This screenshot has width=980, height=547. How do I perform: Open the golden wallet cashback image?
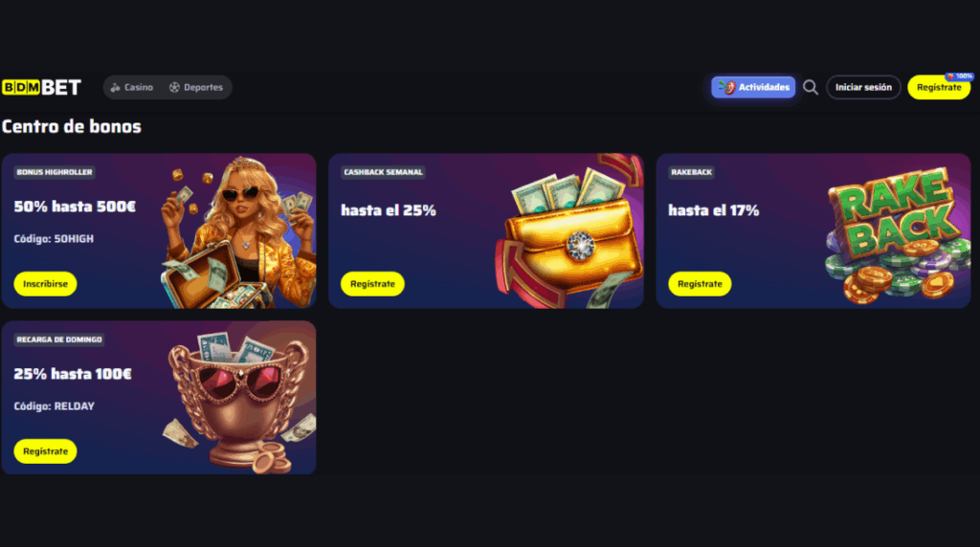[569, 231]
